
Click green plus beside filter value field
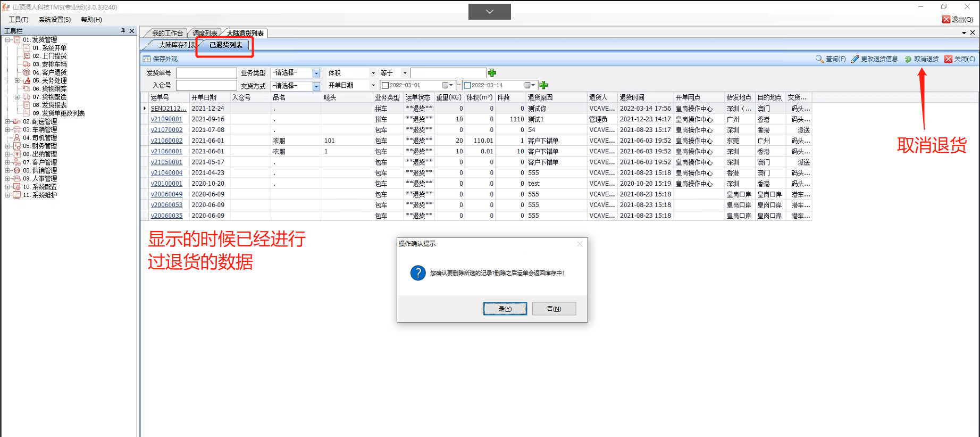point(492,73)
